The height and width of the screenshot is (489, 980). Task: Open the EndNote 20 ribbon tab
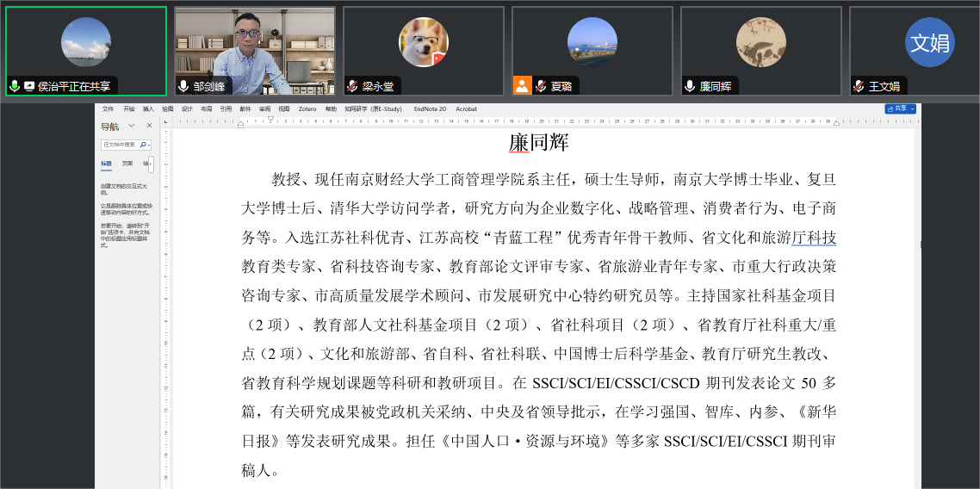(x=430, y=109)
